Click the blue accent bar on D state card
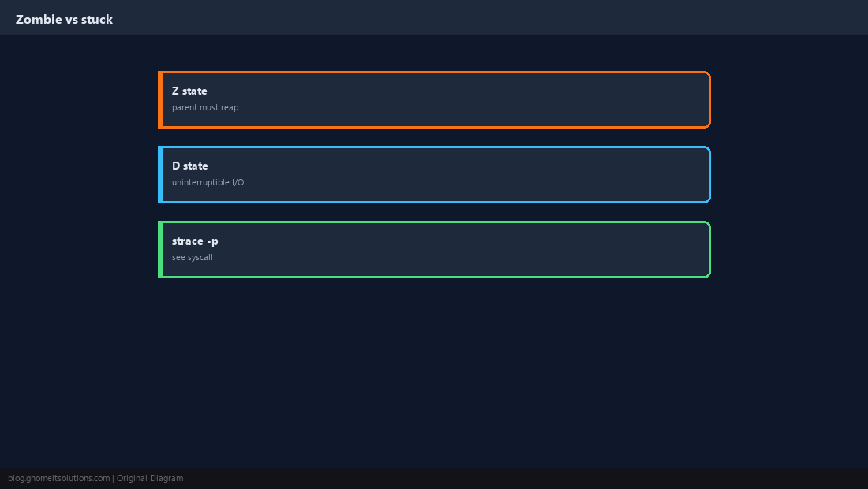This screenshot has height=489, width=868. click(x=160, y=175)
